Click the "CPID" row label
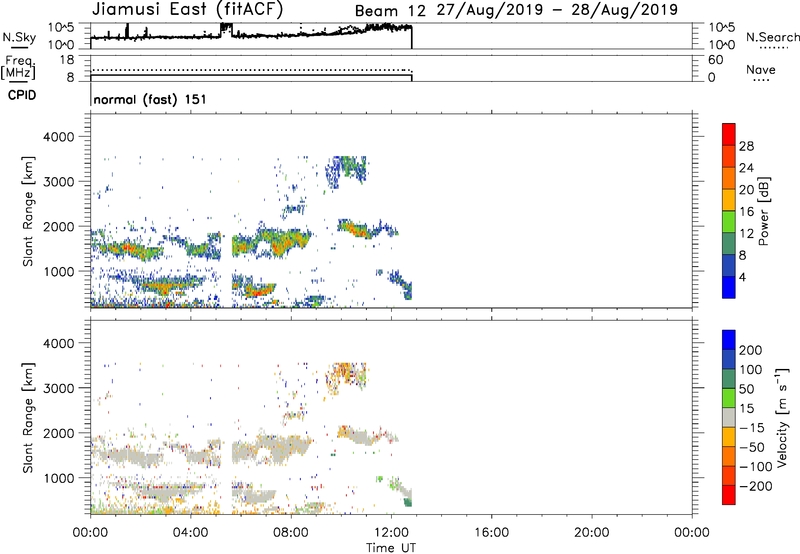Image resolution: width=800 pixels, height=554 pixels. pos(22,95)
